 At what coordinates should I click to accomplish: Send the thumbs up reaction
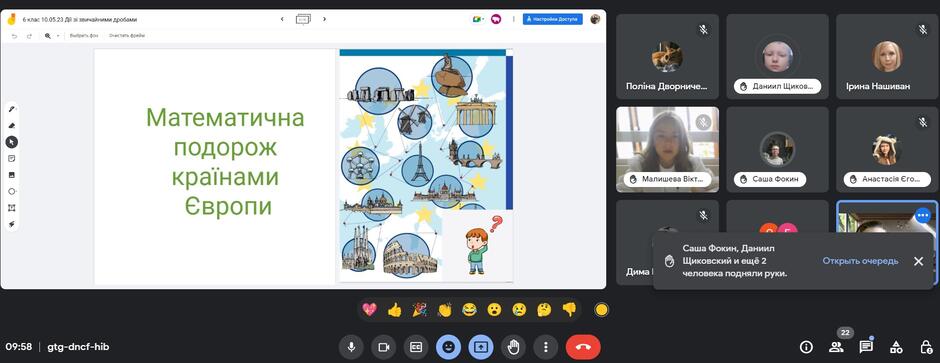[394, 310]
